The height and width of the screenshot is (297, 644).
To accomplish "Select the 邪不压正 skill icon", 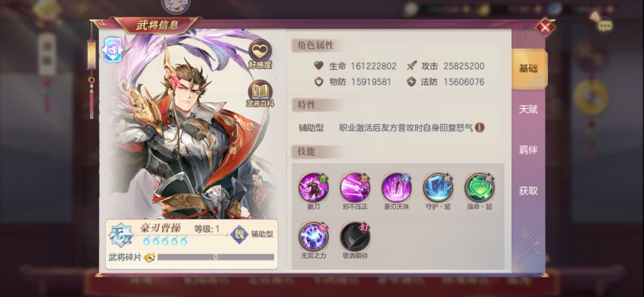I will point(355,188).
